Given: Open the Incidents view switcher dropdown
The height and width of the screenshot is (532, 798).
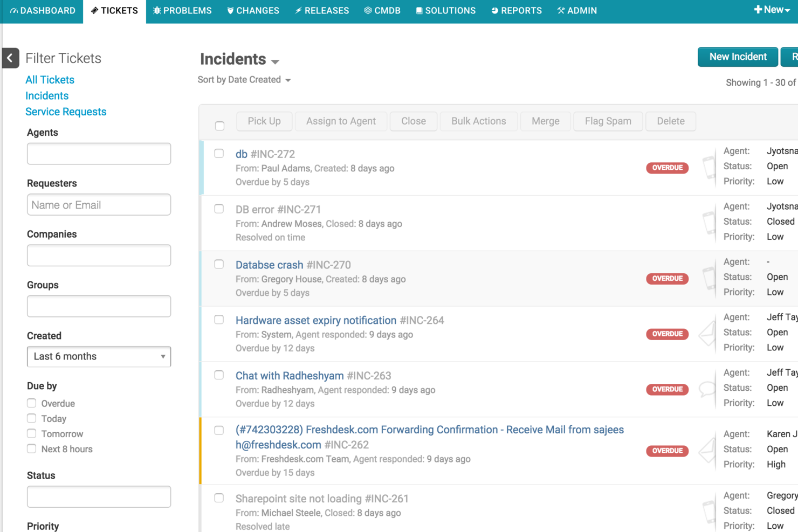Looking at the screenshot, I should pyautogui.click(x=276, y=61).
